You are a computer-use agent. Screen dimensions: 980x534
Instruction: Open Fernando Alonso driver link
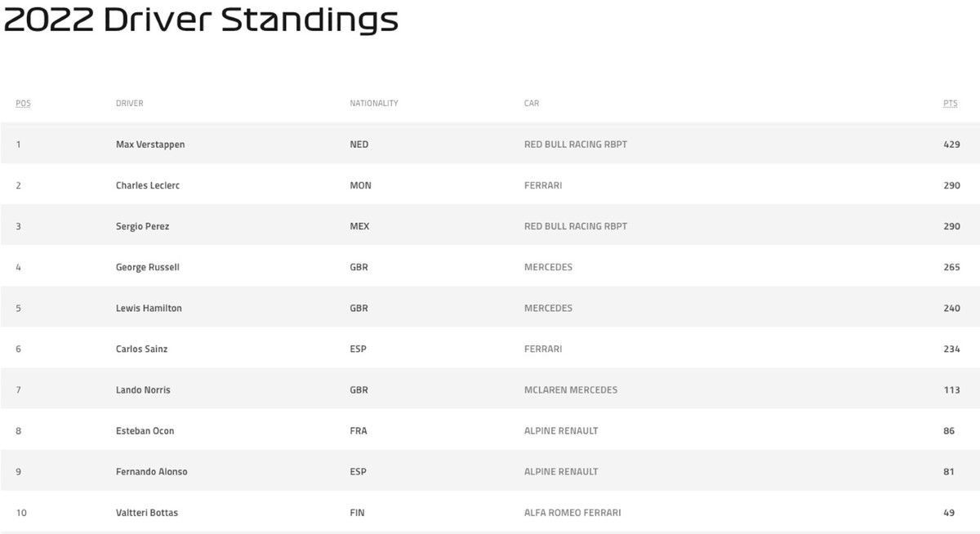[152, 471]
